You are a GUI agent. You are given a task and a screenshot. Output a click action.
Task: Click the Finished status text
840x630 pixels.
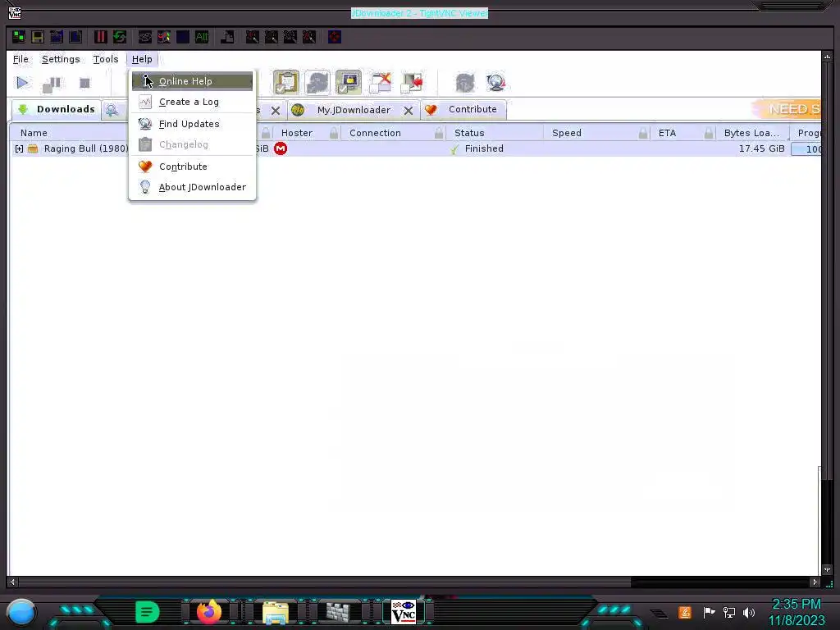[x=484, y=148]
